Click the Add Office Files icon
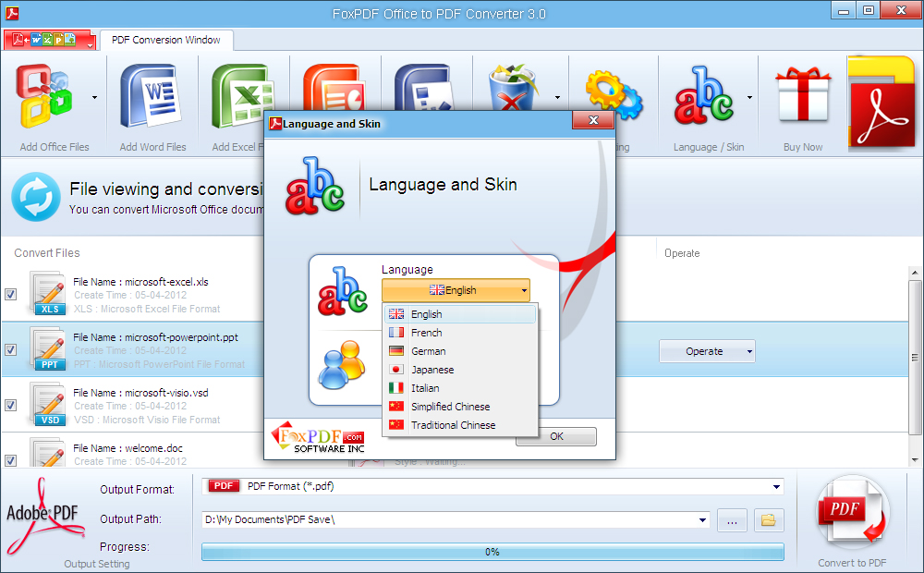This screenshot has width=924, height=573. [44, 97]
